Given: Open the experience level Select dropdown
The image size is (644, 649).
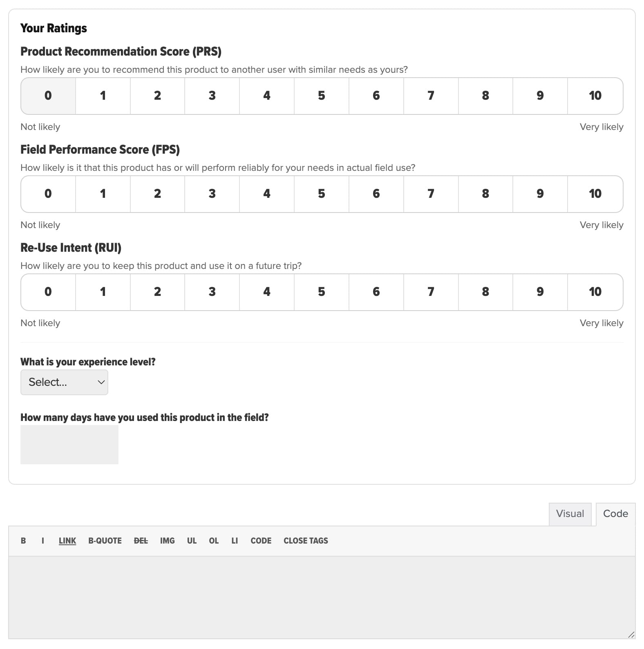Looking at the screenshot, I should (64, 382).
